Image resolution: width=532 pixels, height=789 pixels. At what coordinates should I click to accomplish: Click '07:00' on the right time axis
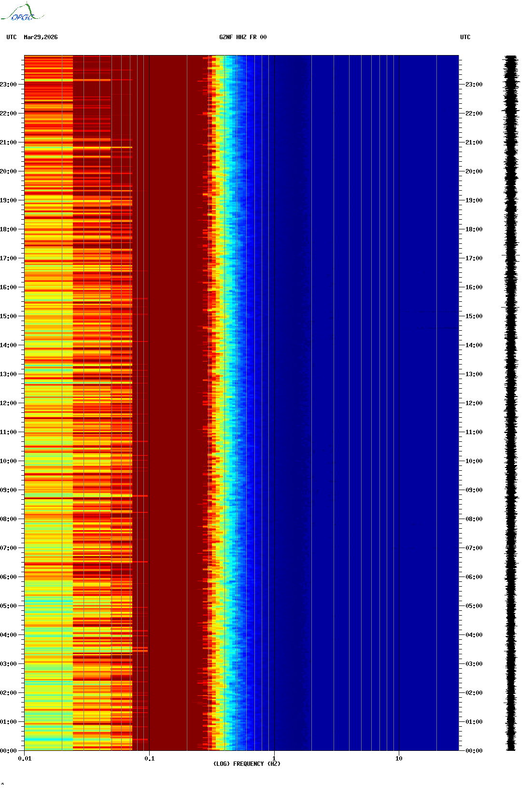(x=474, y=548)
